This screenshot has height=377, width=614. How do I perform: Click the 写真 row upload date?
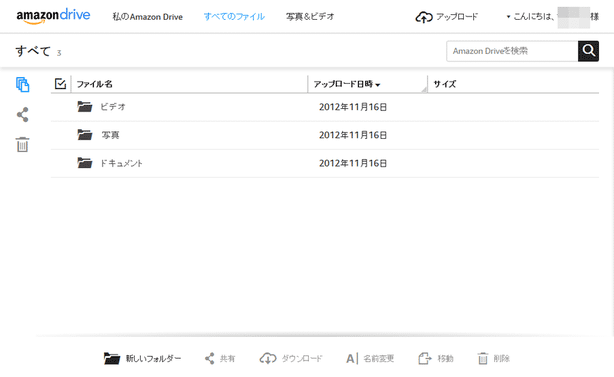click(353, 135)
